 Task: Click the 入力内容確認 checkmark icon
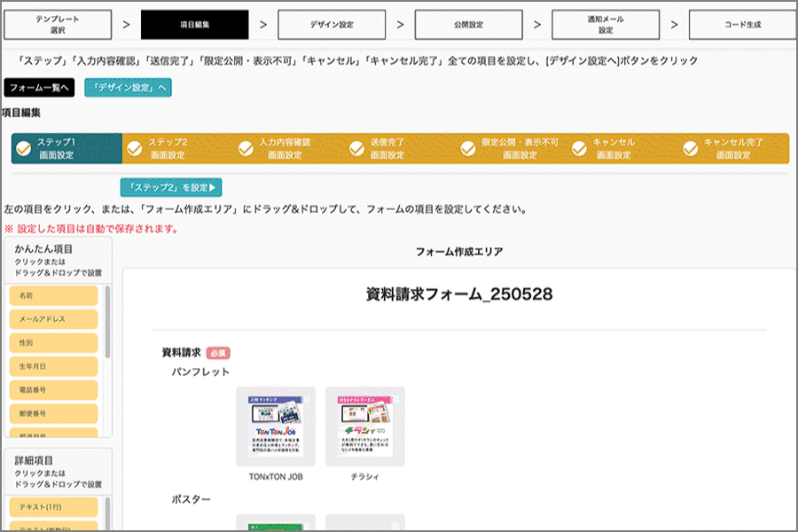246,148
